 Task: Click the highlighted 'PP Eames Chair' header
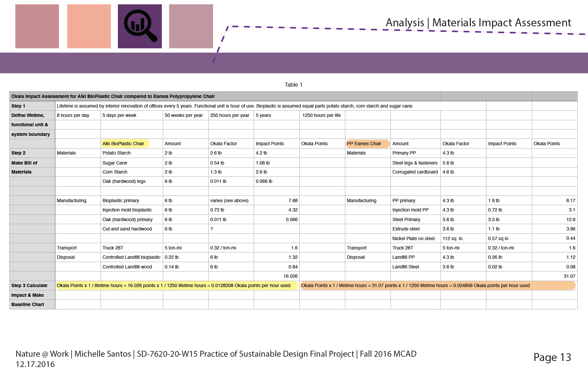(x=367, y=144)
